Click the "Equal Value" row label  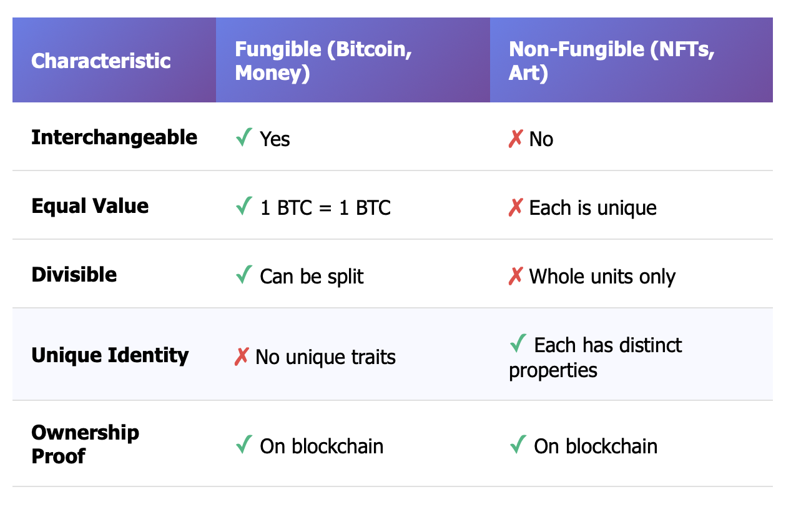coord(90,206)
